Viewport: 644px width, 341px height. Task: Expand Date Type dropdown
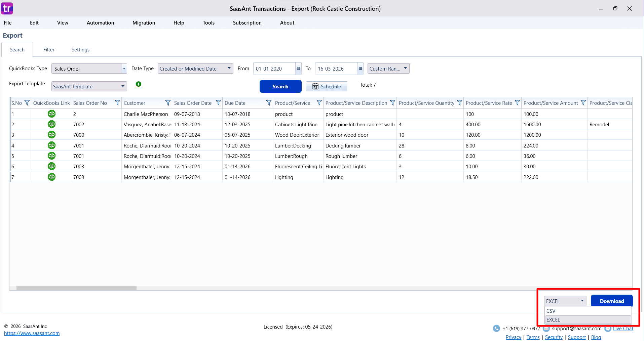229,68
